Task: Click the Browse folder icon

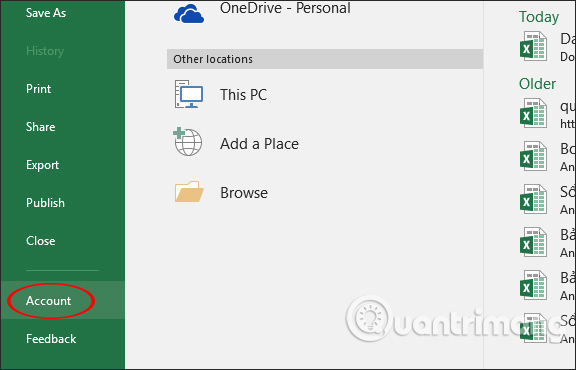Action: (x=189, y=191)
